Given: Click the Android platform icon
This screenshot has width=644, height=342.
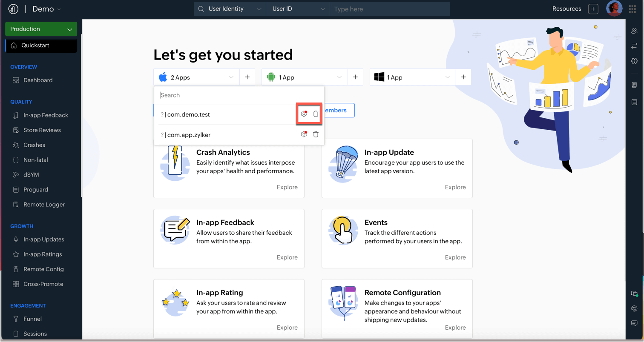Looking at the screenshot, I should (x=271, y=77).
